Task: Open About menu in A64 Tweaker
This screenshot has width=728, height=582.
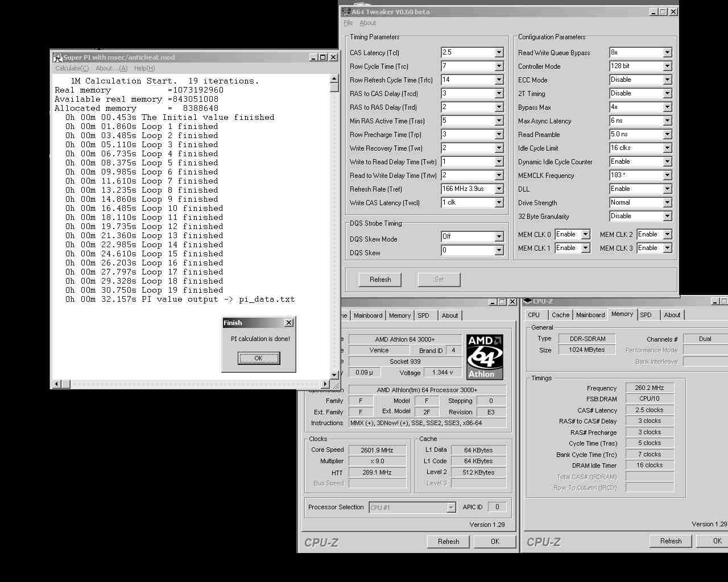Action: point(367,23)
